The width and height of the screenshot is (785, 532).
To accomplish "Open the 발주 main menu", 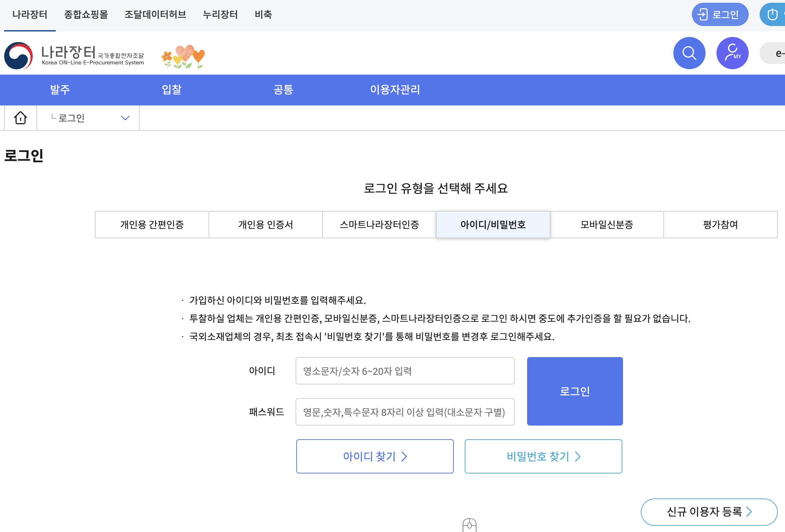I will click(60, 90).
